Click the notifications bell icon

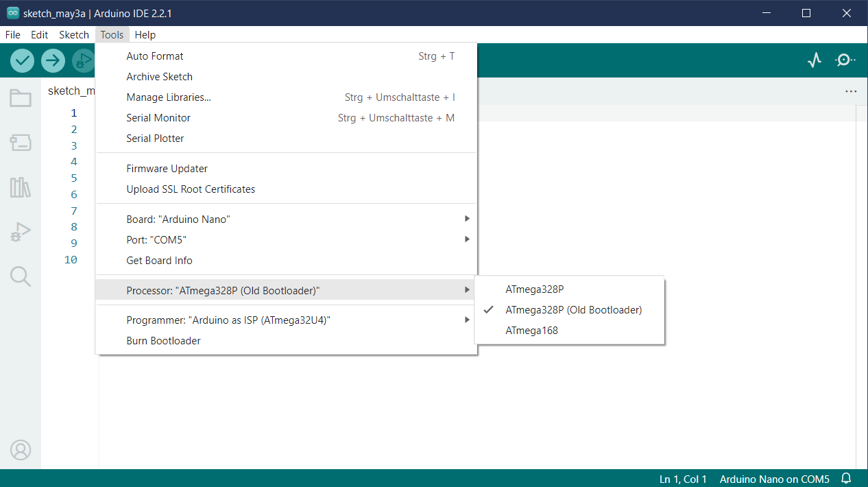point(846,479)
